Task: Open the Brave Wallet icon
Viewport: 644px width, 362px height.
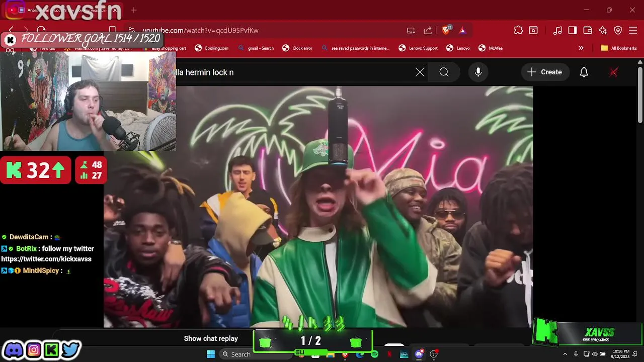Action: 588,30
